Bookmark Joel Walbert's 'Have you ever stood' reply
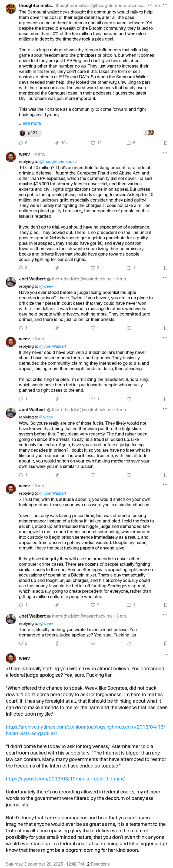The height and width of the screenshot is (868, 173). tap(166, 327)
